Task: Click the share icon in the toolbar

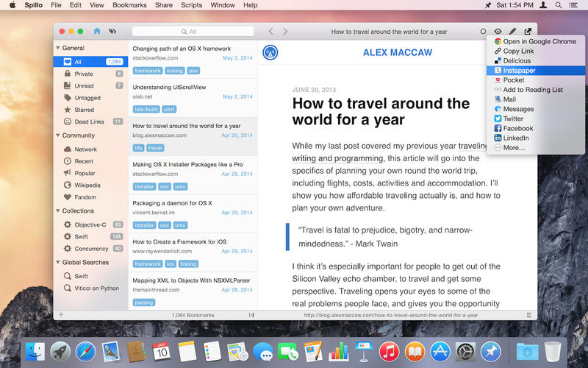Action: tap(528, 32)
